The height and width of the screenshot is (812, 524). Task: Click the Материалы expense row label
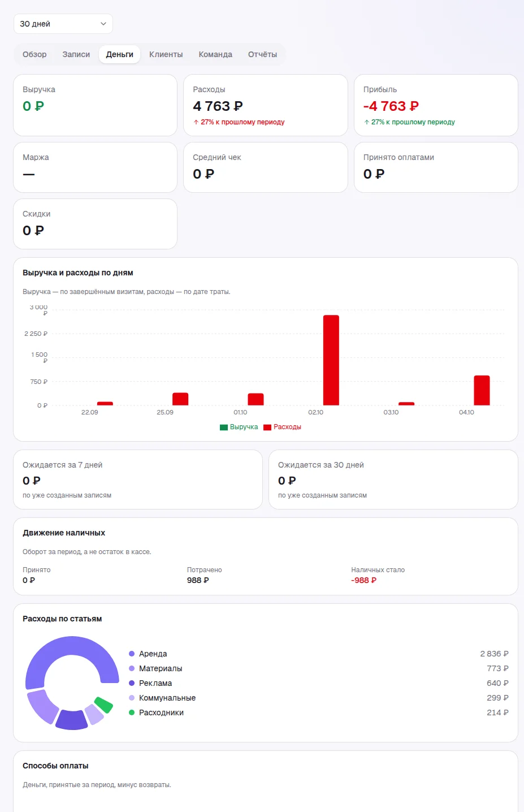(x=161, y=668)
